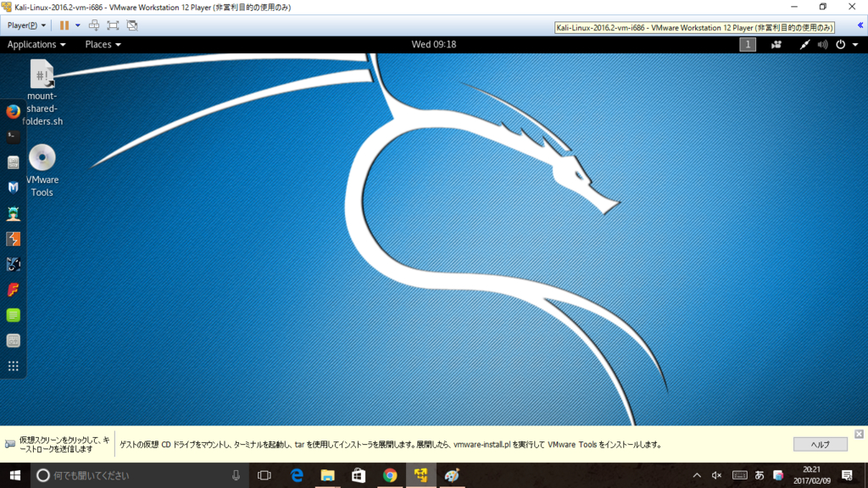Open the Files manager dock icon
This screenshot has width=868, height=488.
[x=14, y=162]
